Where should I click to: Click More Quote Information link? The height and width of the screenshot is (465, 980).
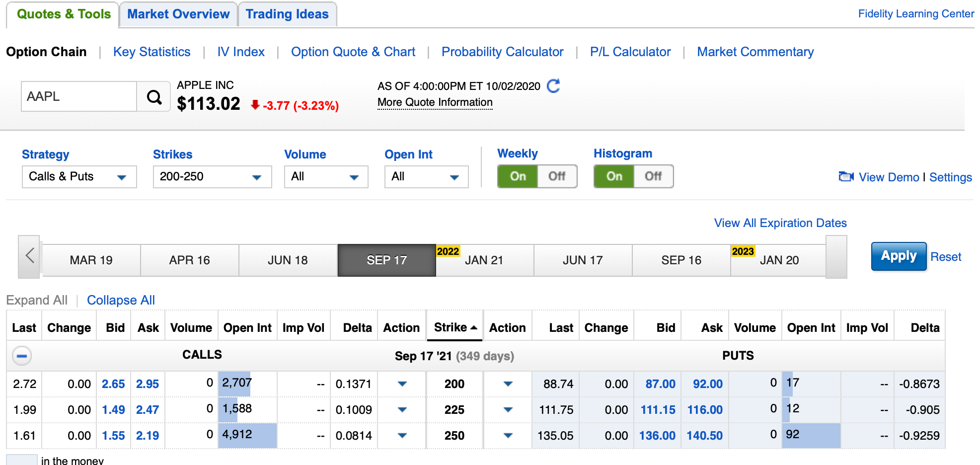(x=435, y=102)
